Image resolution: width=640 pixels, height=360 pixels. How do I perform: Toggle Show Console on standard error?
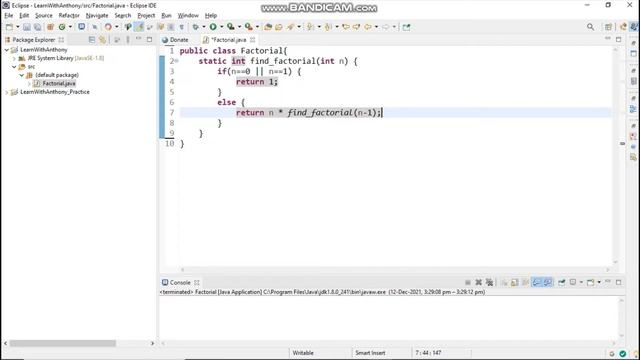pos(547,282)
